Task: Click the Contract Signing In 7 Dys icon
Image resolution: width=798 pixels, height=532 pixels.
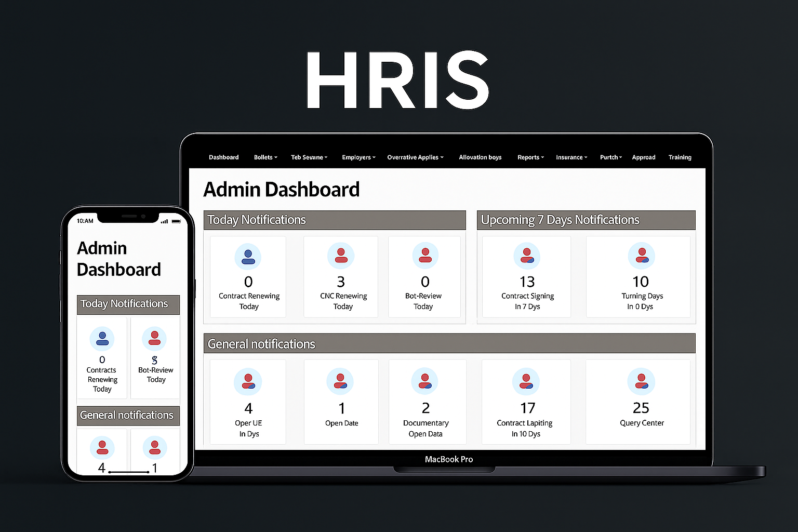Action: point(527,256)
